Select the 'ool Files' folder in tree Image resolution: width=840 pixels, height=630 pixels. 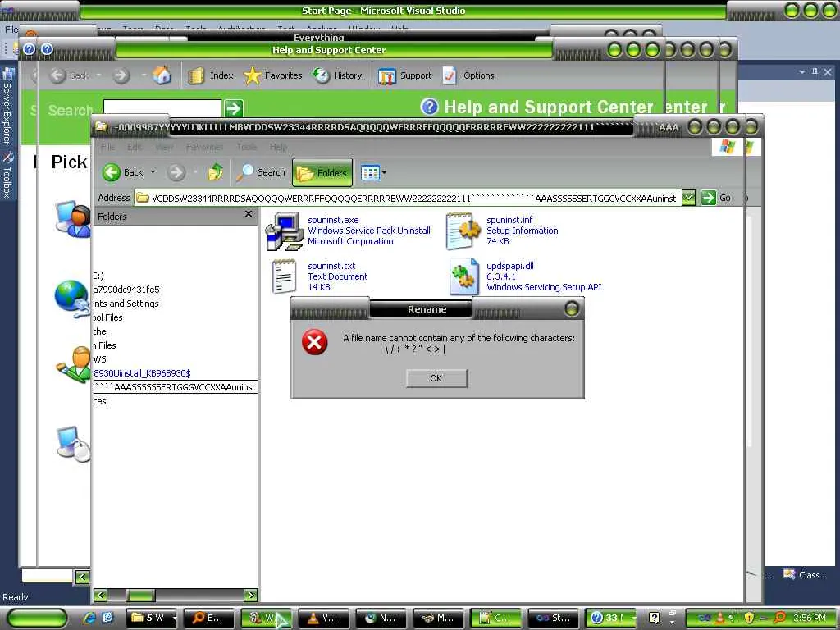[107, 317]
